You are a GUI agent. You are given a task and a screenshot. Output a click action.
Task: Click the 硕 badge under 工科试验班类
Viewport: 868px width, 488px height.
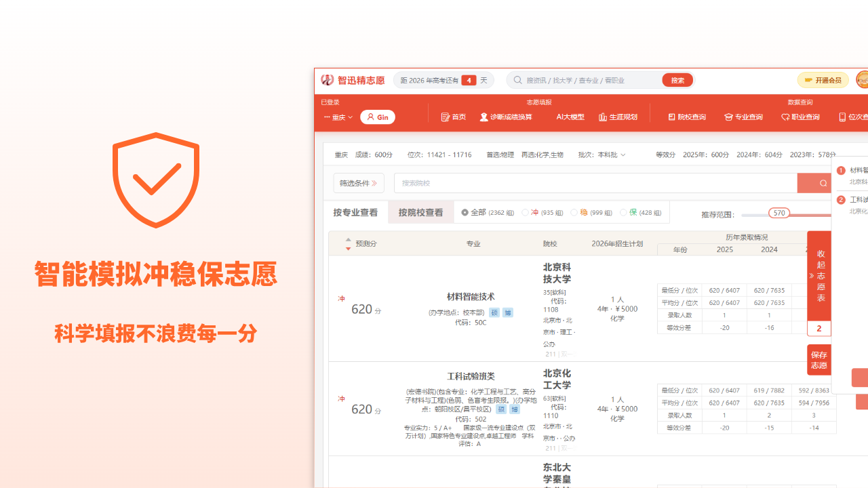[501, 409]
